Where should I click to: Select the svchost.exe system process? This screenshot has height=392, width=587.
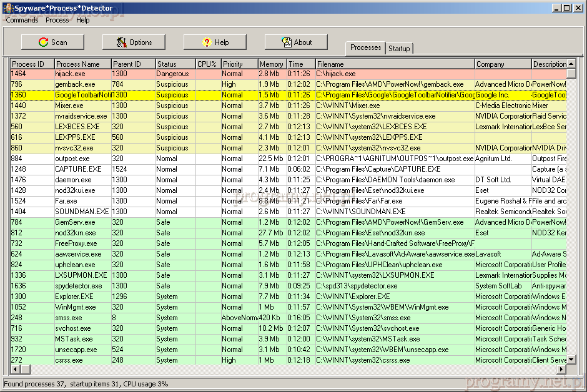(72, 328)
